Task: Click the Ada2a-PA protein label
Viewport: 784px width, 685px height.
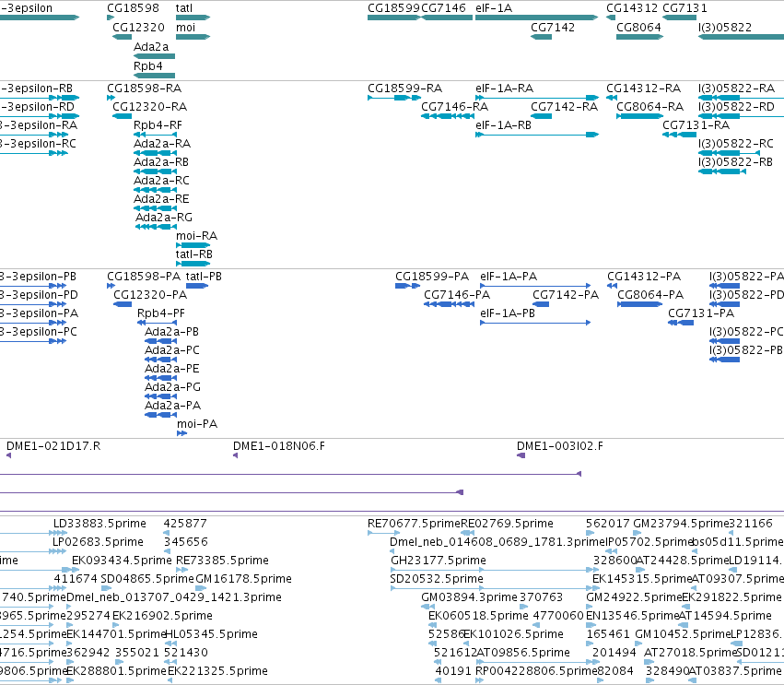Action: click(172, 406)
